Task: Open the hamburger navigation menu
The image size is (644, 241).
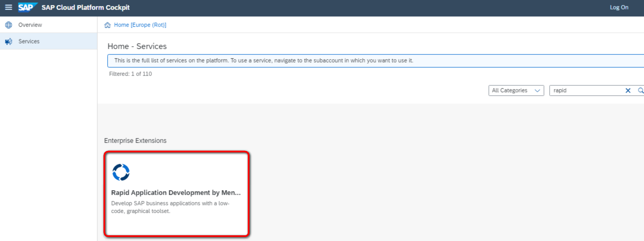Action: pyautogui.click(x=9, y=7)
